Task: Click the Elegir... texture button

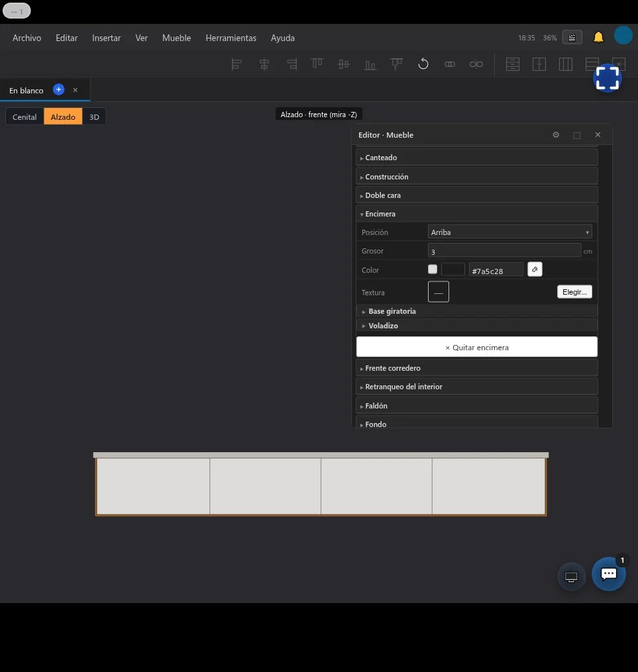Action: 574,292
